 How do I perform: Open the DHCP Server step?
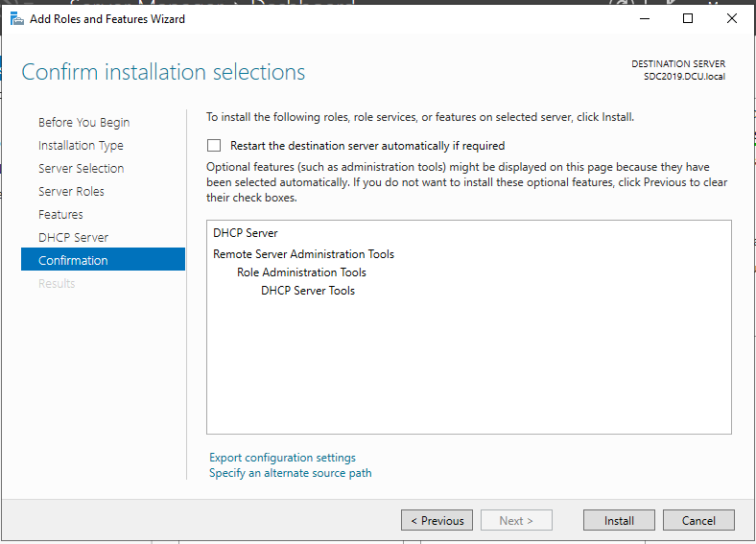pos(73,238)
